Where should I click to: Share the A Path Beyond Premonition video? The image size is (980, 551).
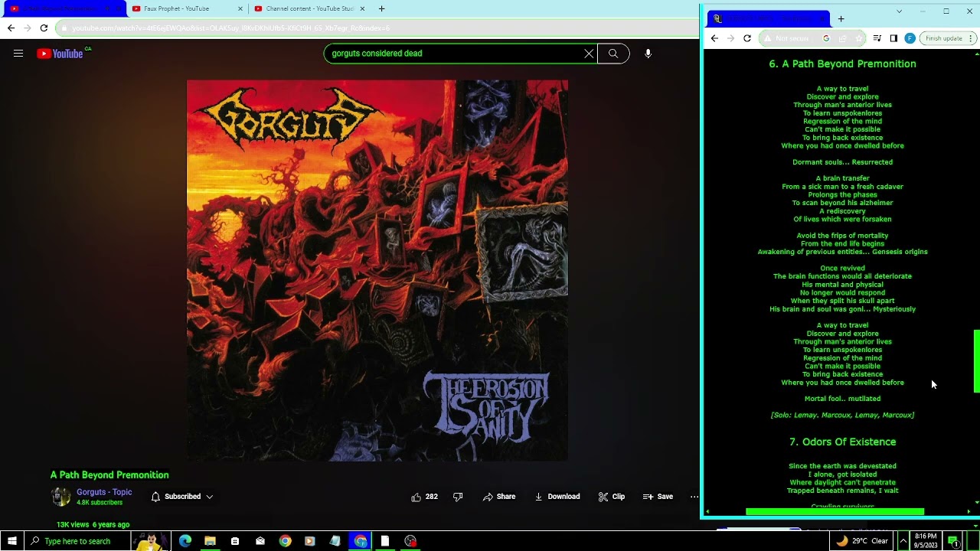tap(499, 497)
